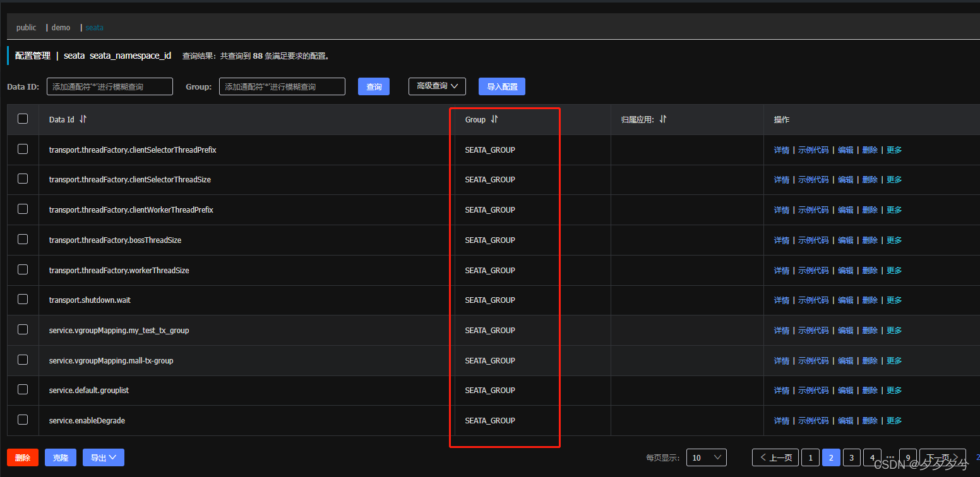Check the clientSelectorThreadPrefix row checkbox

coord(23,149)
